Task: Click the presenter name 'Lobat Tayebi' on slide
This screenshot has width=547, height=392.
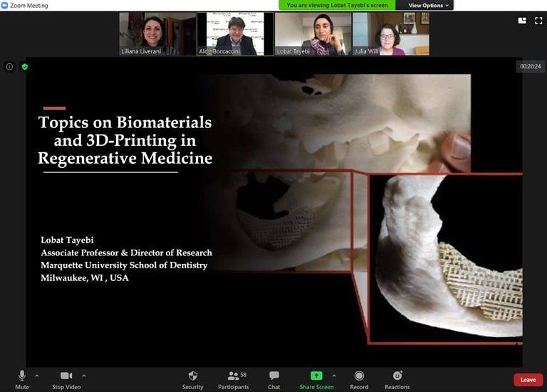Action: [67, 240]
